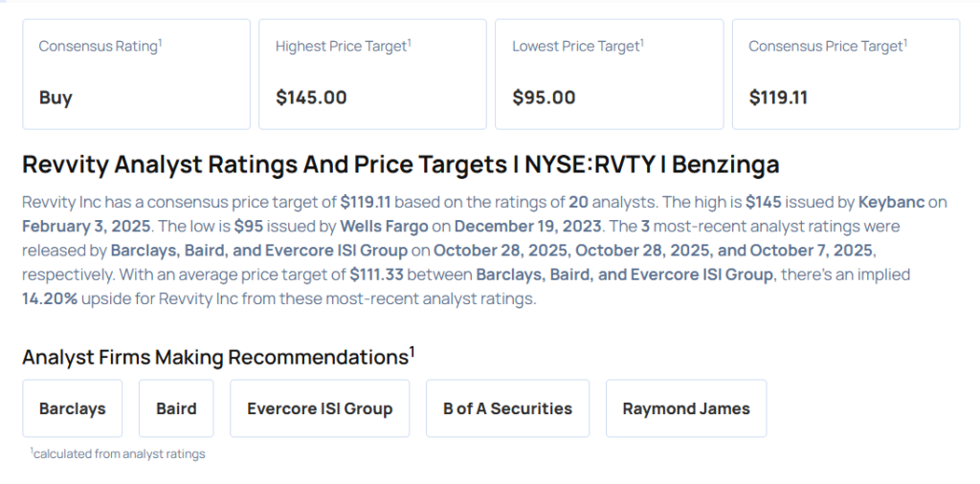Image resolution: width=980 pixels, height=484 pixels.
Task: Click the 14.20% upside figure
Action: [51, 298]
